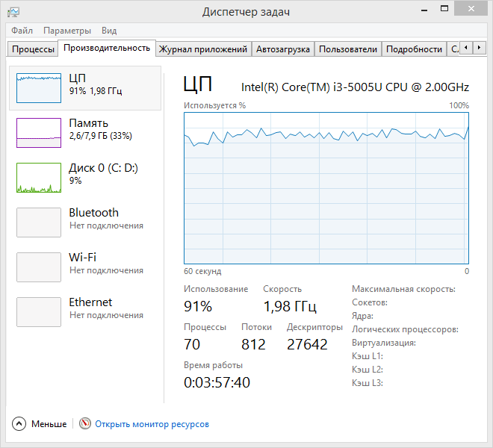Select the Память mini graph thumbnail
This screenshot has height=448, width=493.
point(39,133)
